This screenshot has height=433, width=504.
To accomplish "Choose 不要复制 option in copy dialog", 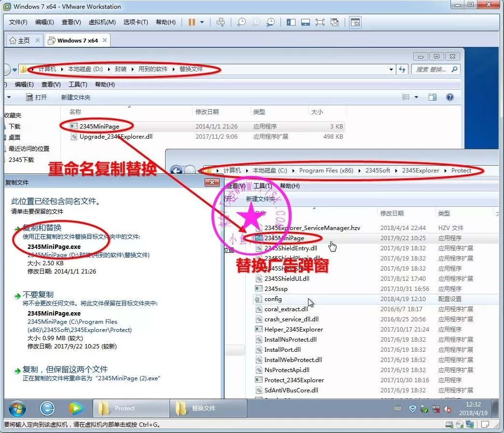I will [x=38, y=294].
